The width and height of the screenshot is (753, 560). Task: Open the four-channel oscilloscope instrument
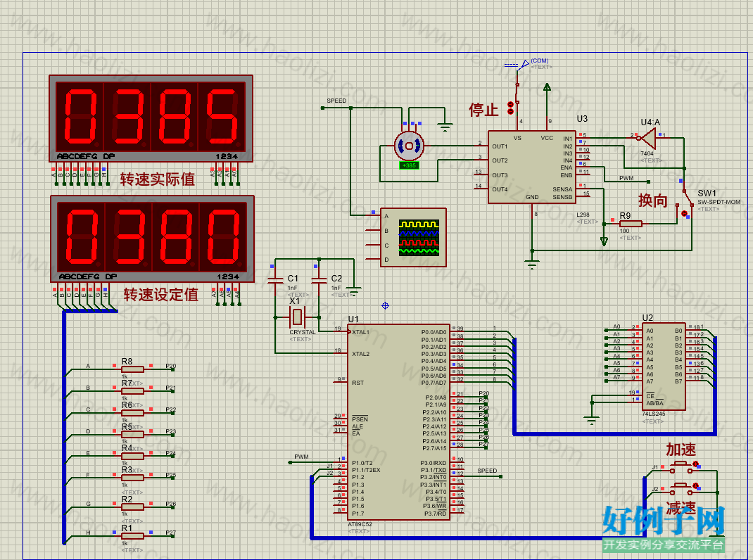(x=413, y=237)
